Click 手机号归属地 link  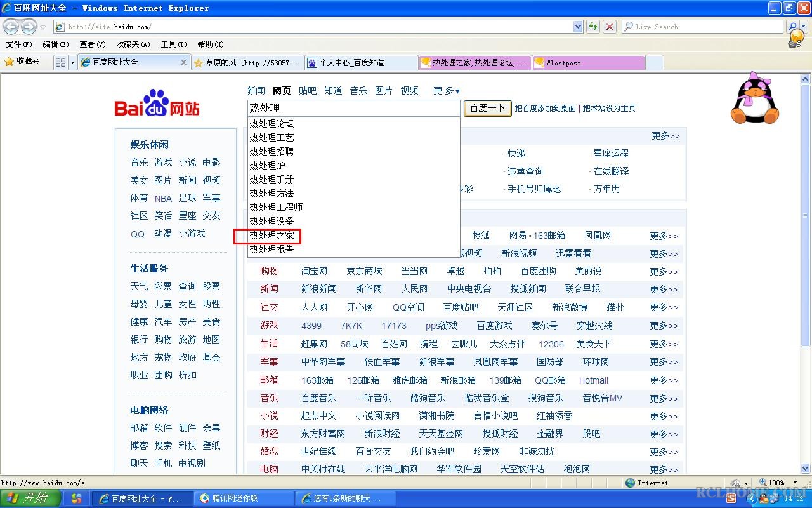point(534,189)
